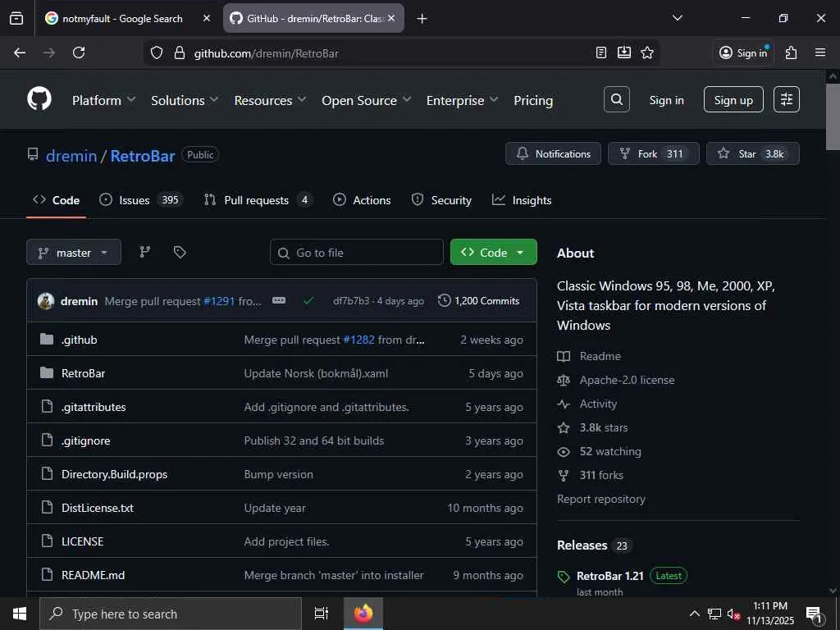Click the install/save page icon in address bar
Screen dimensions: 840x630
[x=624, y=52]
